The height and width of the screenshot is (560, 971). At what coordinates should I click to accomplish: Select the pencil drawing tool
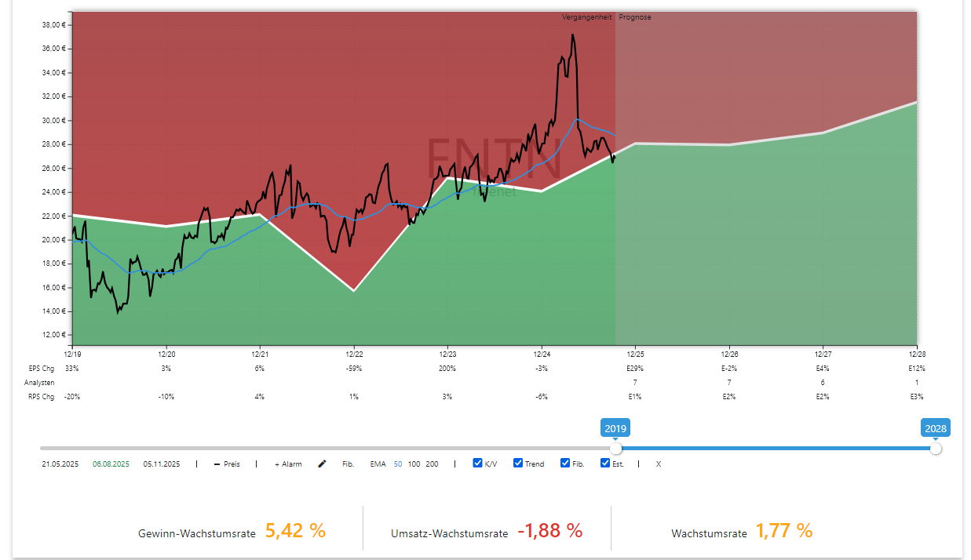point(321,464)
